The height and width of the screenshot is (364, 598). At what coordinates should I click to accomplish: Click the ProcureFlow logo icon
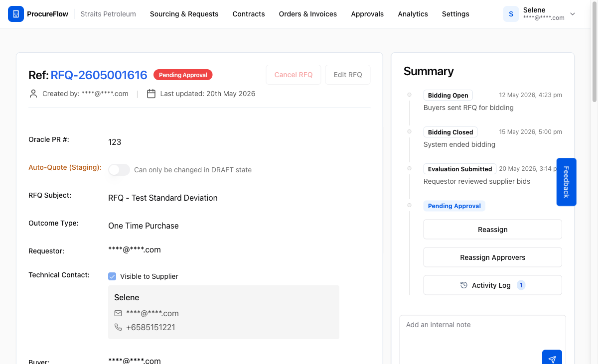[16, 14]
